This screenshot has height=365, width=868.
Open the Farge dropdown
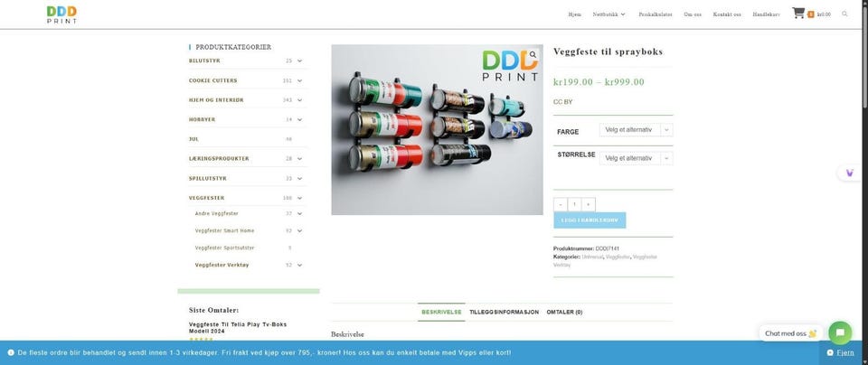(x=636, y=130)
